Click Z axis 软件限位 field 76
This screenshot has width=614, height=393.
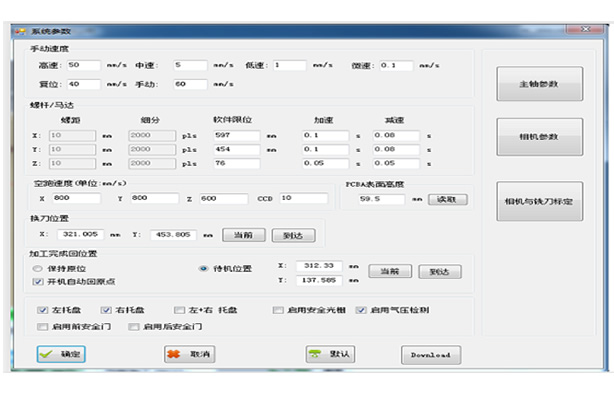pos(237,164)
